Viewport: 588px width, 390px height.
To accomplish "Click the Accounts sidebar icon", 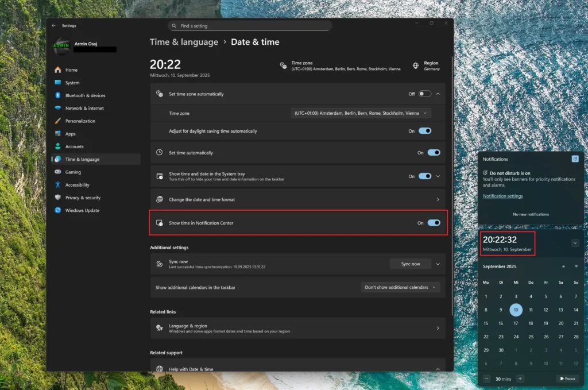I will click(58, 146).
